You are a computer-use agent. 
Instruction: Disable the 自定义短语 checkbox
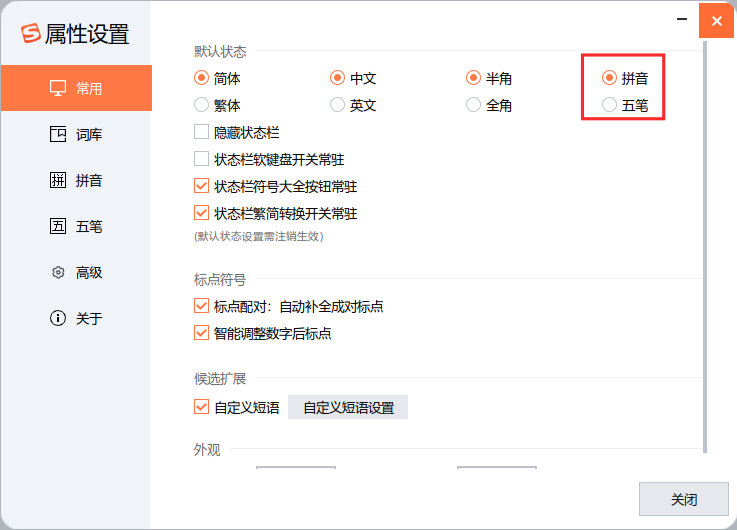coord(201,406)
